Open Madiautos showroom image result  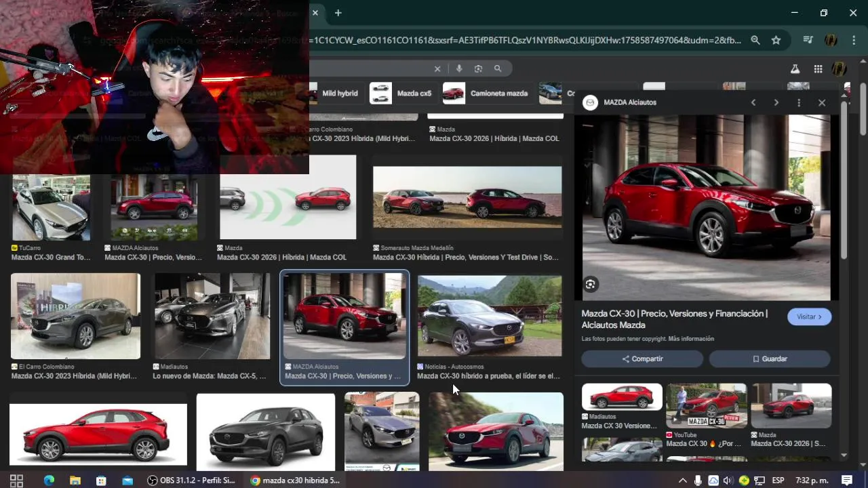(212, 316)
